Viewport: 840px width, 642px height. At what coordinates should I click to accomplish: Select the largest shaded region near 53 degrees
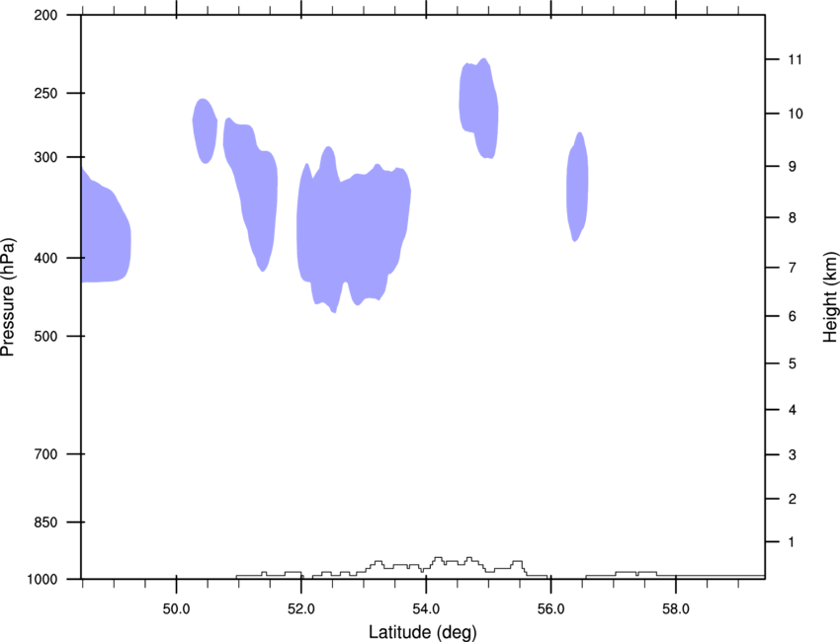click(x=354, y=230)
